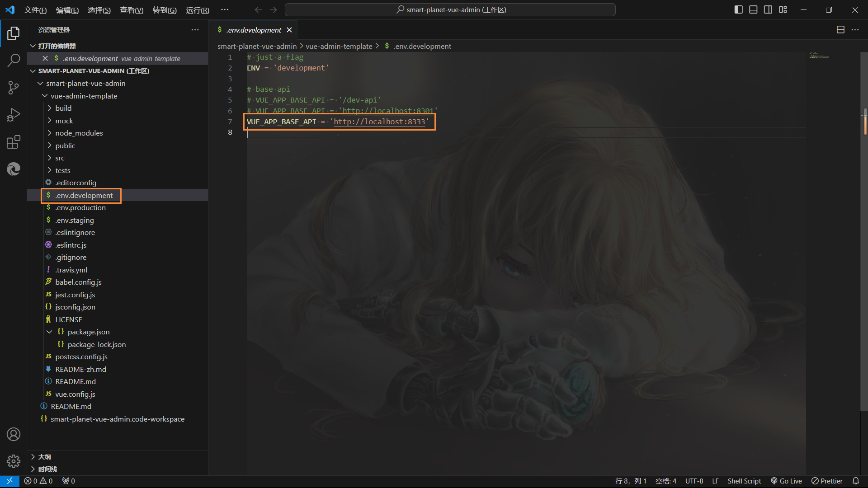This screenshot has width=868, height=488.
Task: Toggle the primary sidebar layout button
Action: pyautogui.click(x=738, y=9)
